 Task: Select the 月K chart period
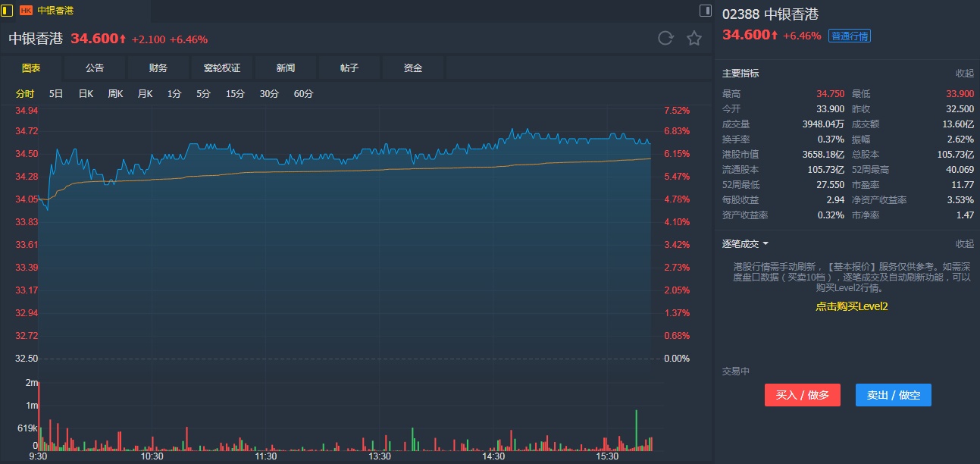(x=145, y=94)
